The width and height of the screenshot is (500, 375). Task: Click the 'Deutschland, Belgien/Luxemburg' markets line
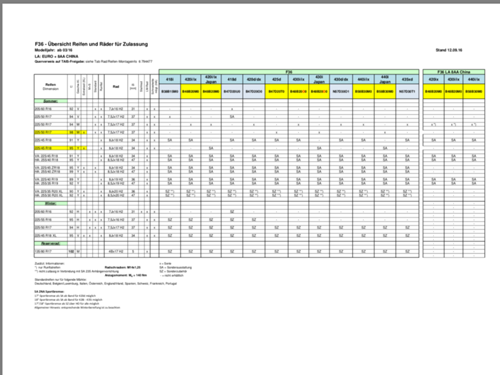point(106,284)
